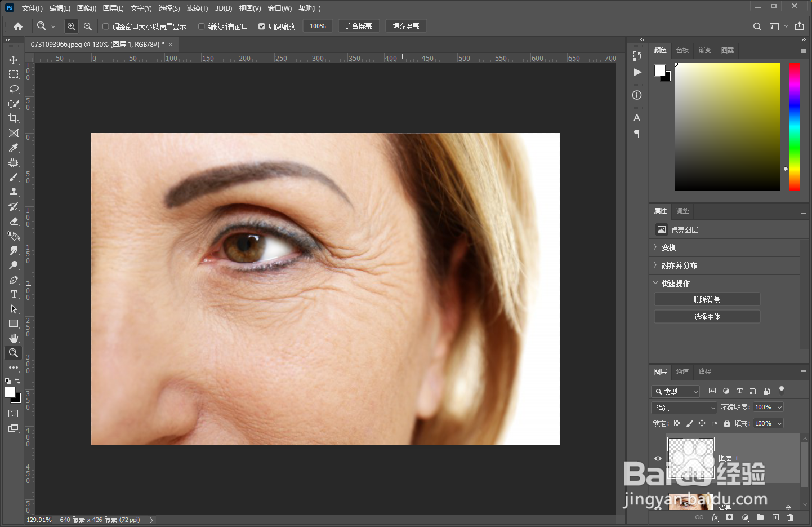Choose the zoom-out mode button
The height and width of the screenshot is (527, 812).
point(88,26)
